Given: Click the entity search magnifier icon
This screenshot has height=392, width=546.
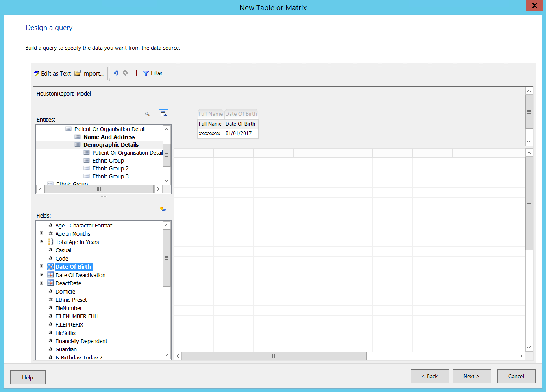Looking at the screenshot, I should 147,114.
